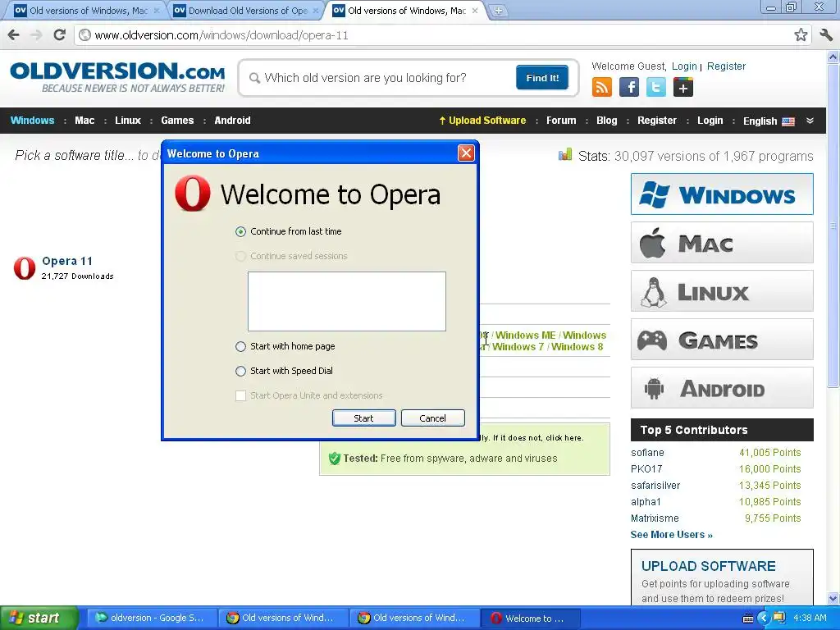Image resolution: width=840 pixels, height=630 pixels.
Task: Click the saved sessions list box
Action: tap(347, 302)
